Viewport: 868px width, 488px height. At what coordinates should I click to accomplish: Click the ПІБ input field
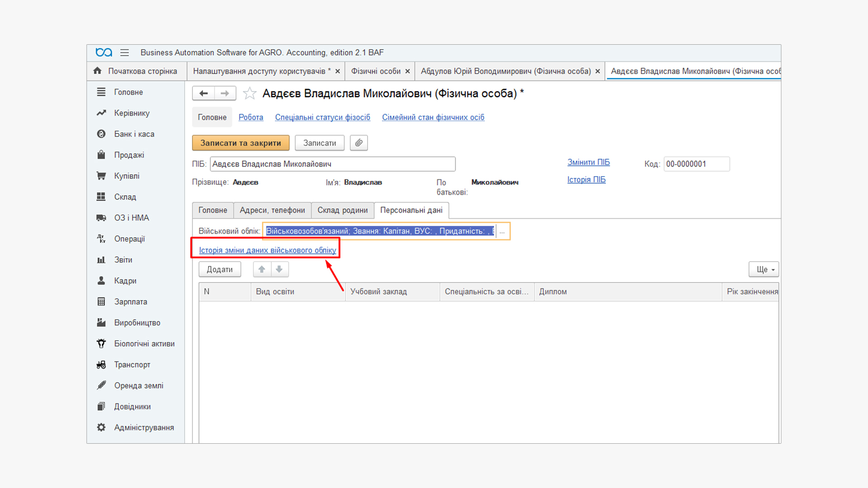[x=332, y=164]
